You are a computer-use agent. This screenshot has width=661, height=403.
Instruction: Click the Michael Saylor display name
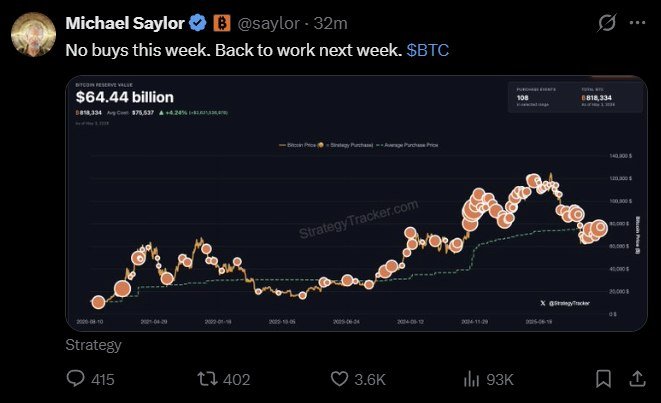pyautogui.click(x=125, y=23)
